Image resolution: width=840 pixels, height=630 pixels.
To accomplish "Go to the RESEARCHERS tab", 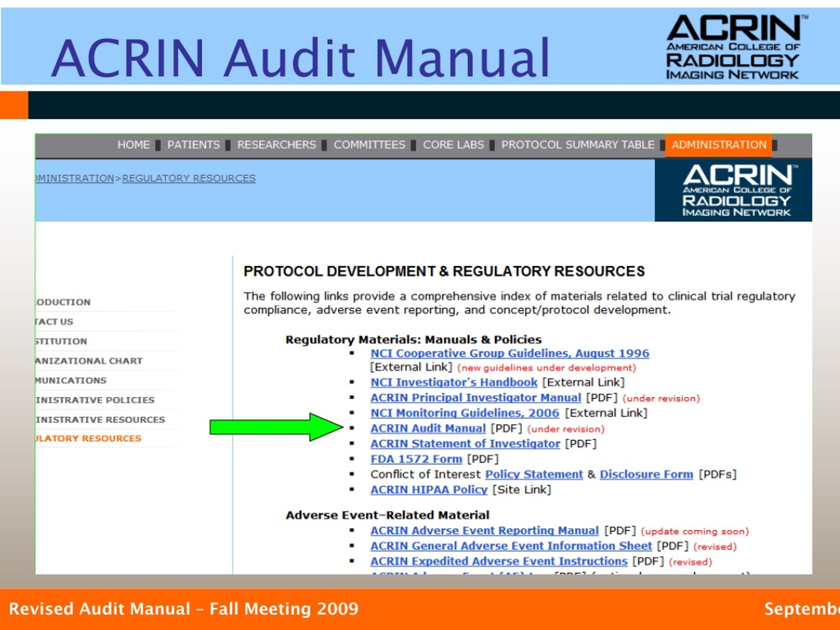I will [x=277, y=145].
